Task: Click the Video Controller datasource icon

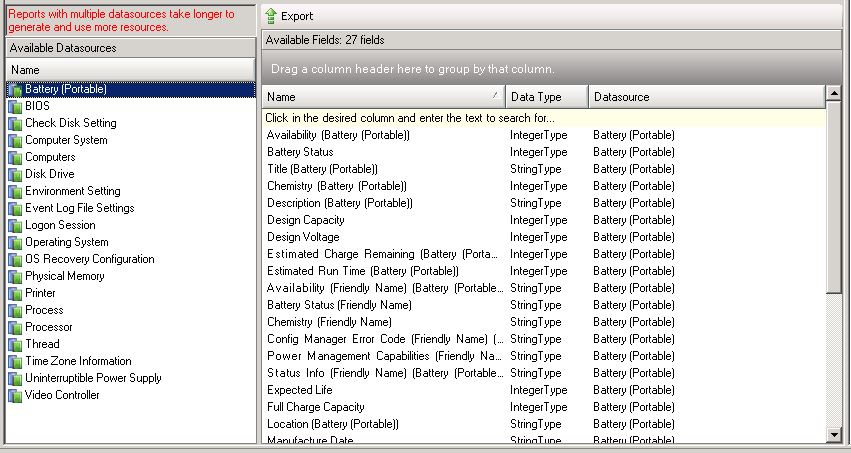Action: click(x=15, y=395)
